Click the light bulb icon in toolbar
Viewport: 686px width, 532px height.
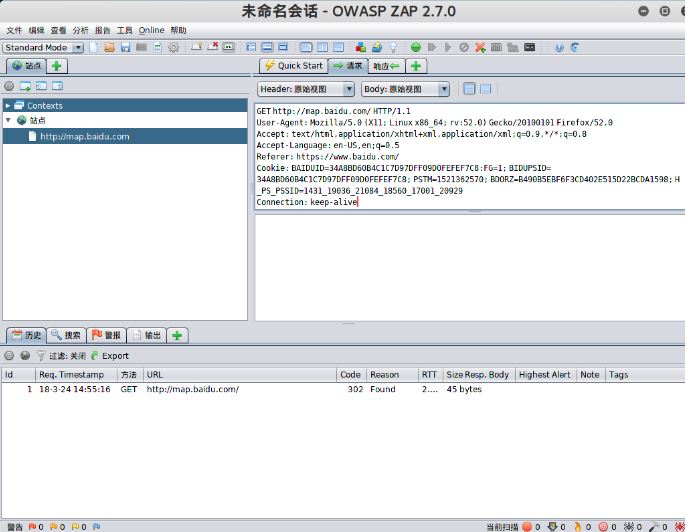click(393, 47)
